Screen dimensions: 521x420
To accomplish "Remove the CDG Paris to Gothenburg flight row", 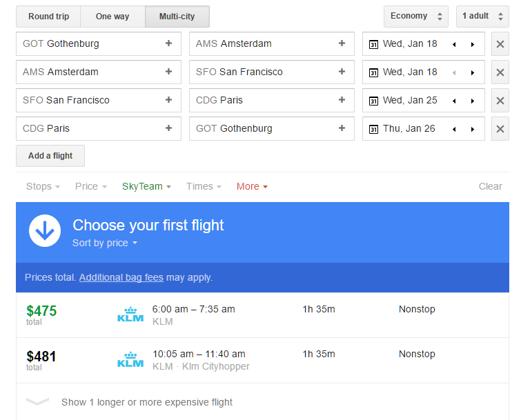I will (500, 129).
